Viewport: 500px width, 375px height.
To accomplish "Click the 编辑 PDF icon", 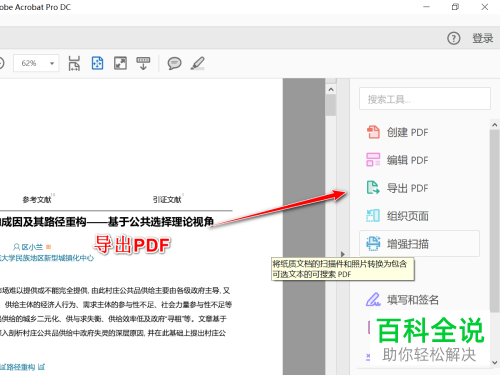I will click(373, 160).
